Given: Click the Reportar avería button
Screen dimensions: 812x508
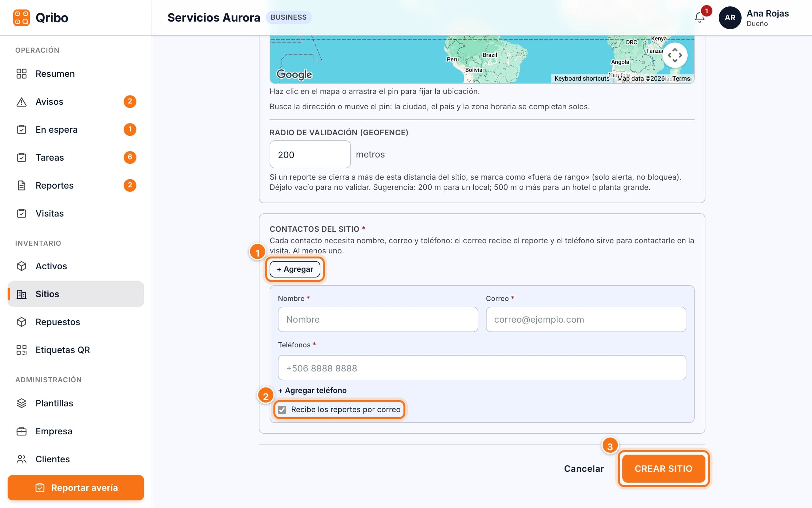Looking at the screenshot, I should [75, 487].
